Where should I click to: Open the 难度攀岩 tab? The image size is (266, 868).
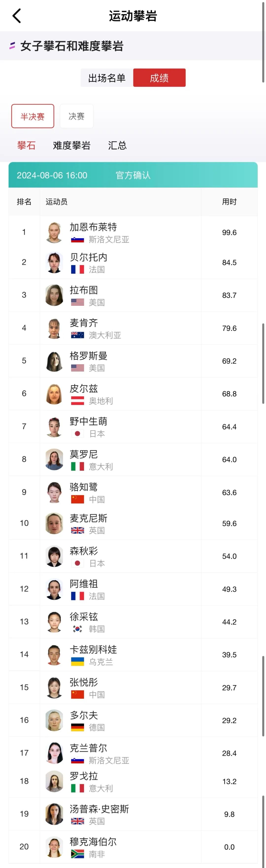point(72,145)
